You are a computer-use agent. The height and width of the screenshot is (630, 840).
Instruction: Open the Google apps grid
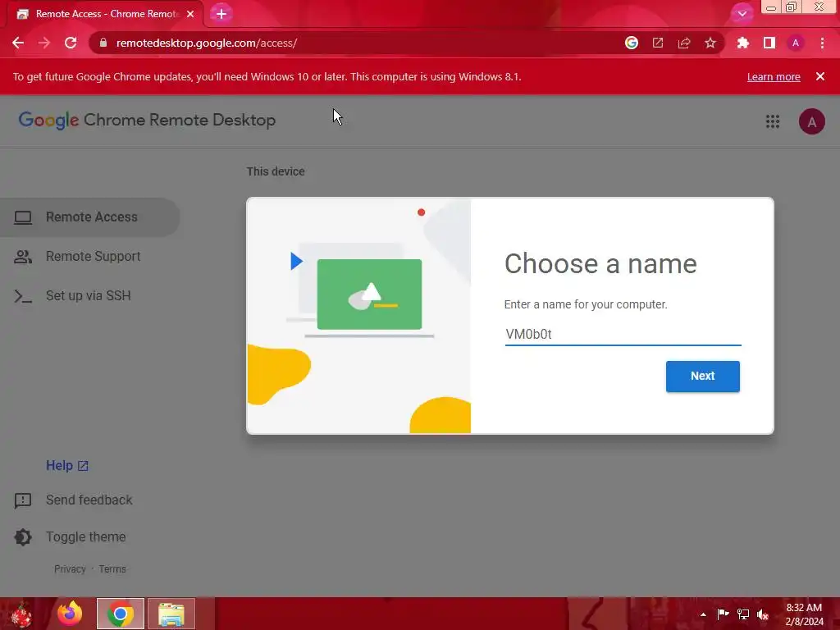[773, 121]
